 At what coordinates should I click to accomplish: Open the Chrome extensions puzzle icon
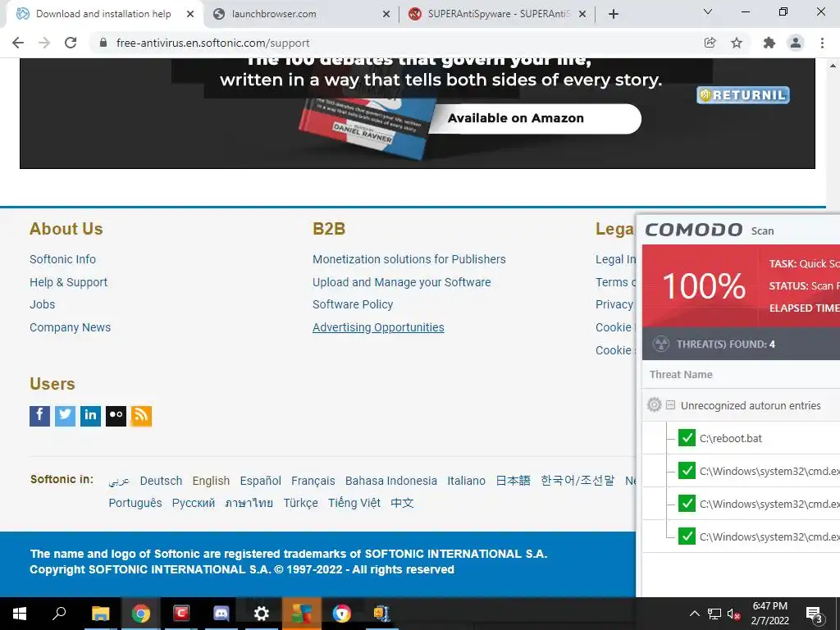[769, 43]
